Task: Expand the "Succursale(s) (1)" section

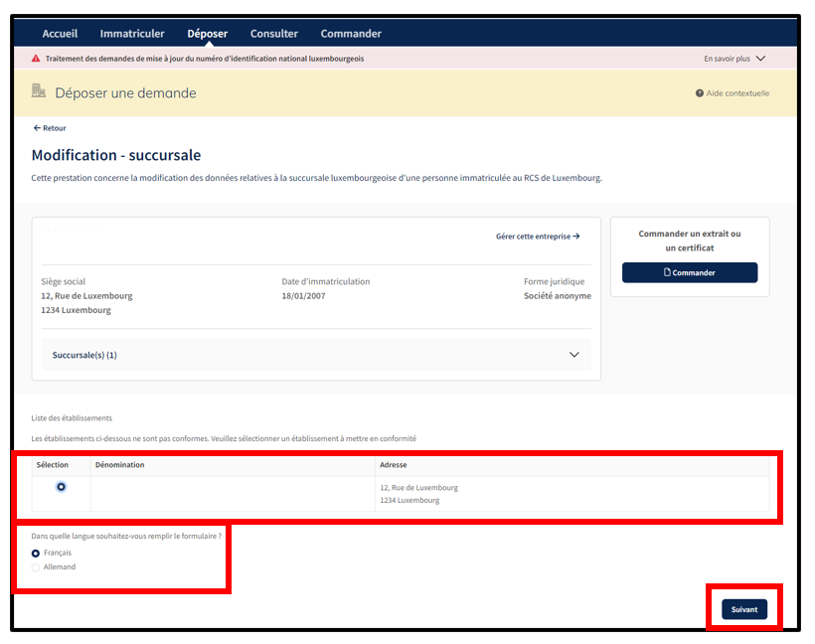Action: (573, 355)
